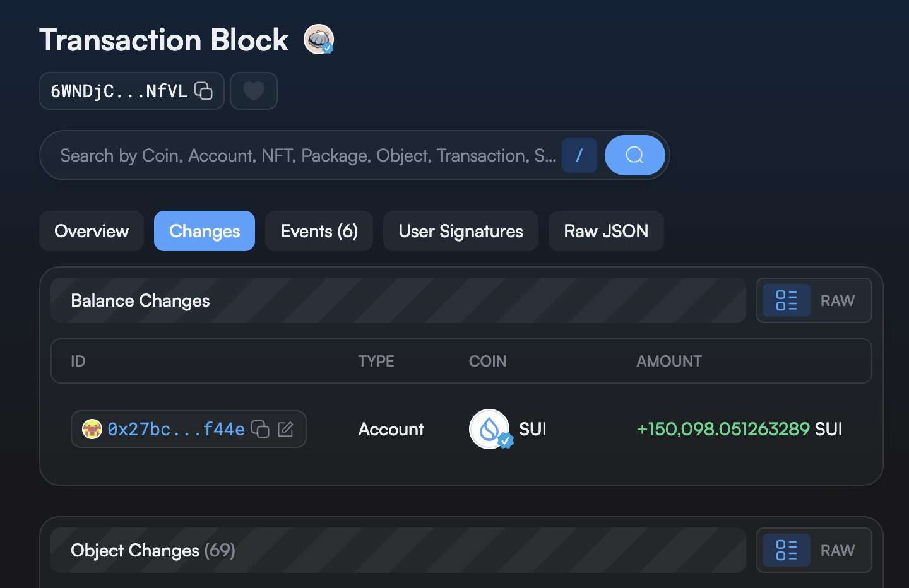Open the Events (6) tab
The width and height of the screenshot is (909, 588).
pos(319,231)
